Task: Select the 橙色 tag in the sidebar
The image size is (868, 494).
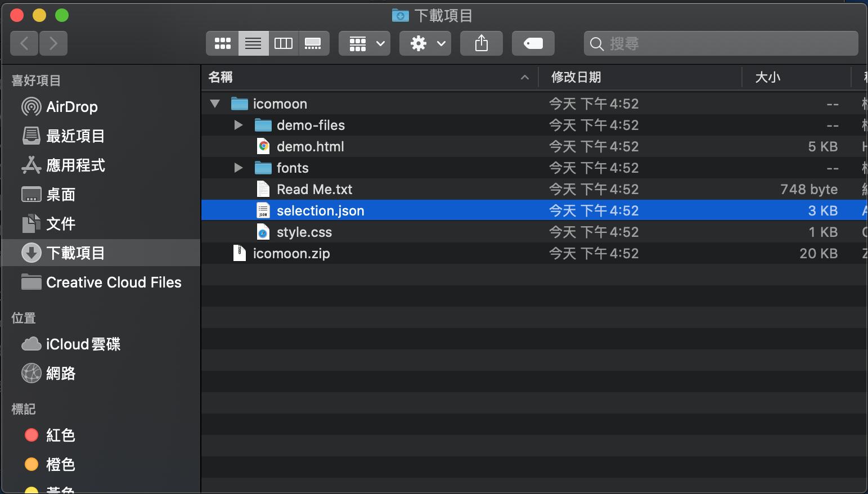Action: 101,465
